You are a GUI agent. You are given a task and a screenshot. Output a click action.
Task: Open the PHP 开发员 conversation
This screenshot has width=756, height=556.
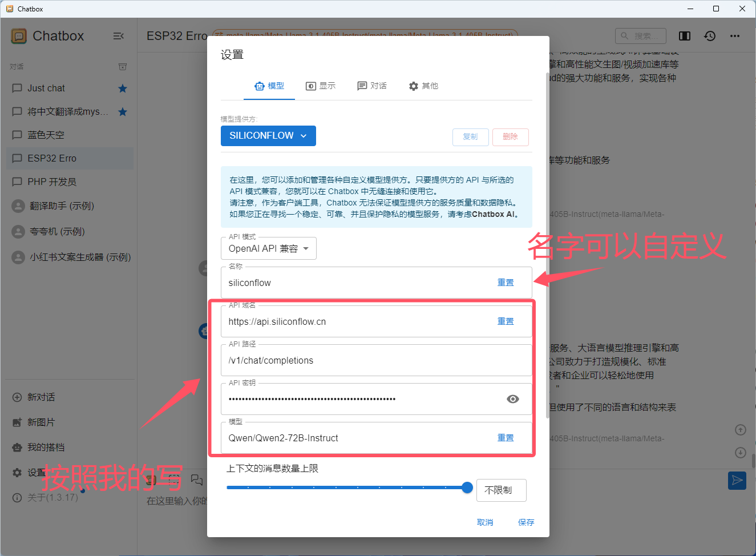70,182
